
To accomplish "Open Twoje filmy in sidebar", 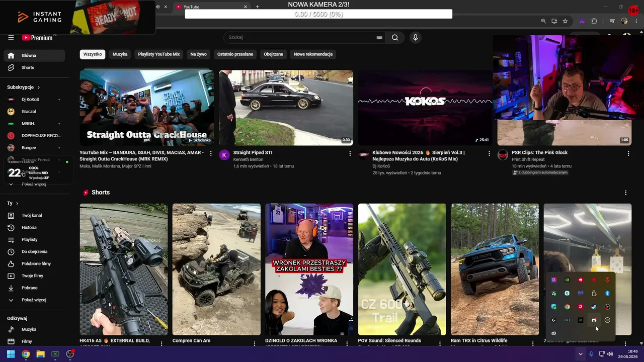I will pos(34,276).
